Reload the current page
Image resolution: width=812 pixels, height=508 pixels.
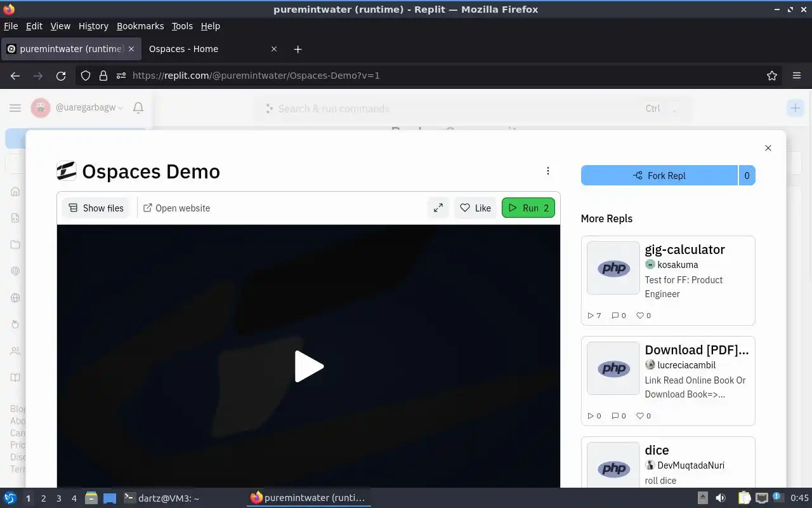(x=61, y=76)
